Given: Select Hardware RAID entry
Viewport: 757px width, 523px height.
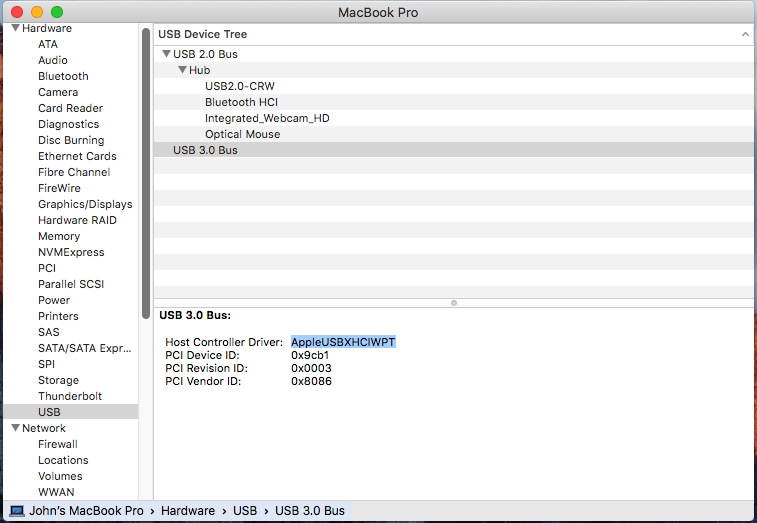Looking at the screenshot, I should (77, 220).
